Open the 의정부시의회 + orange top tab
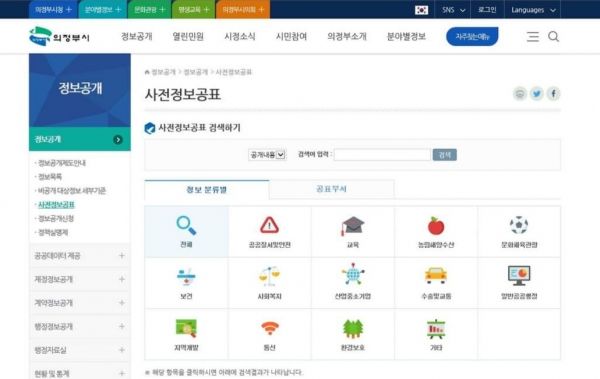This screenshot has width=600, height=379. click(243, 10)
